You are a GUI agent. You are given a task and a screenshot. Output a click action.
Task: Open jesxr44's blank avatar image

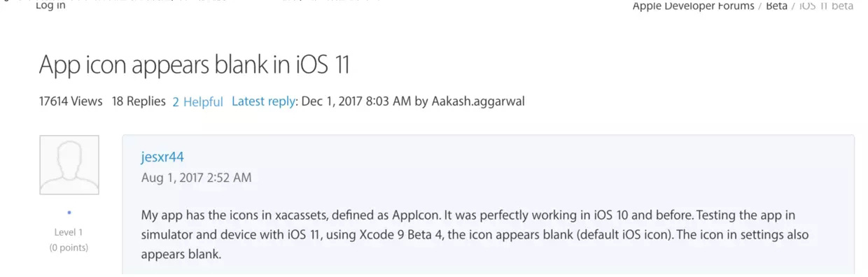click(69, 164)
